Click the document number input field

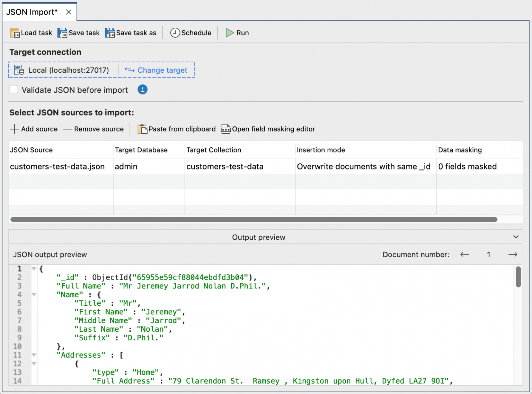point(488,254)
